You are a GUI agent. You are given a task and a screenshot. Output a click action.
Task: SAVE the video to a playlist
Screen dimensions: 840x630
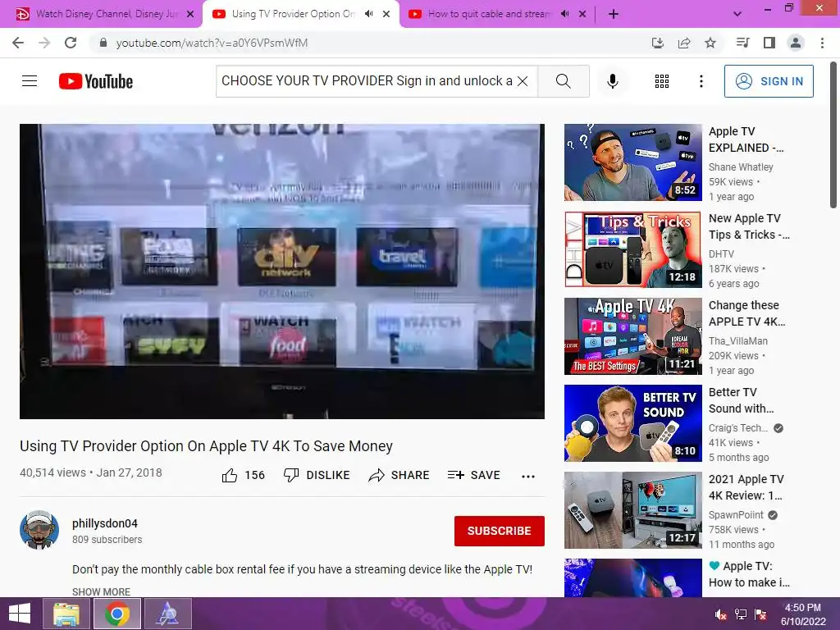[x=473, y=475]
